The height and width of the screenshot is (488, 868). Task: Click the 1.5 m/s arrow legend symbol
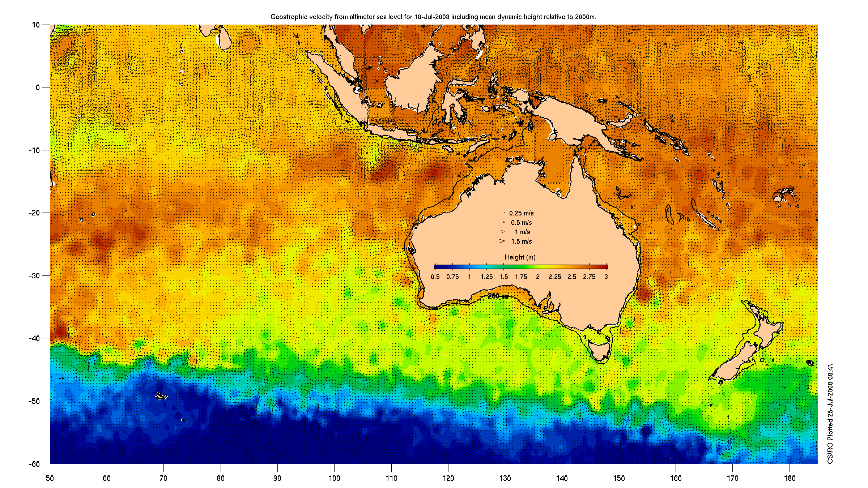click(x=502, y=241)
